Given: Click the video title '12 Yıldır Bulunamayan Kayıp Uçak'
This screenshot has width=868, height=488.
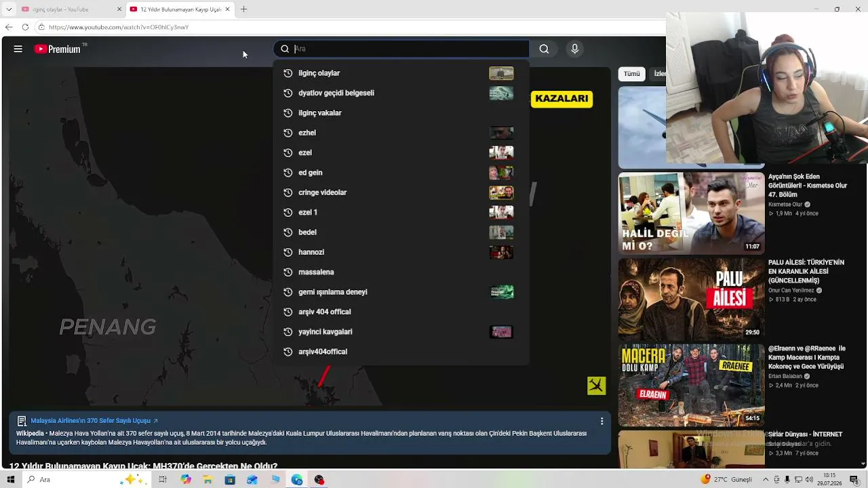Looking at the screenshot, I should click(143, 466).
